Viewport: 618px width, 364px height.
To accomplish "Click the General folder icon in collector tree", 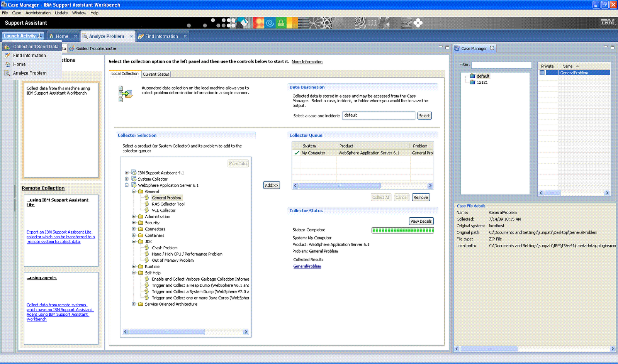I will (x=141, y=191).
